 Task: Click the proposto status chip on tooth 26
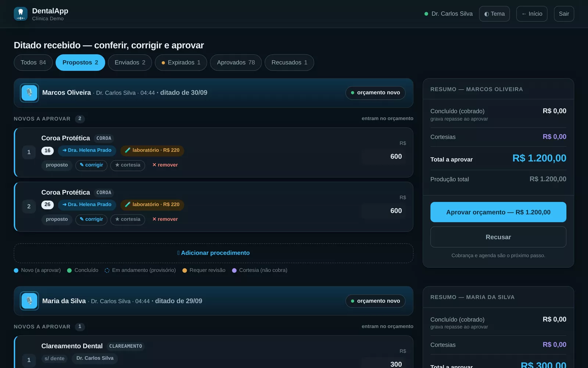click(x=57, y=219)
